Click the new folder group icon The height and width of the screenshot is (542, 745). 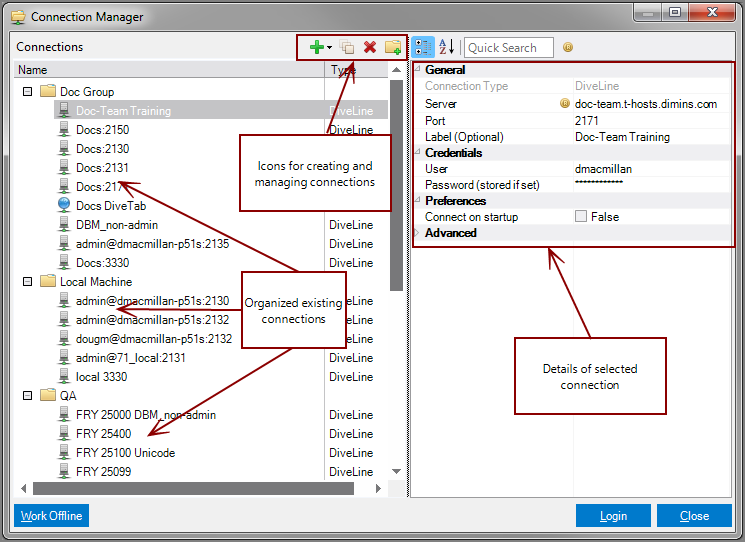coord(393,47)
